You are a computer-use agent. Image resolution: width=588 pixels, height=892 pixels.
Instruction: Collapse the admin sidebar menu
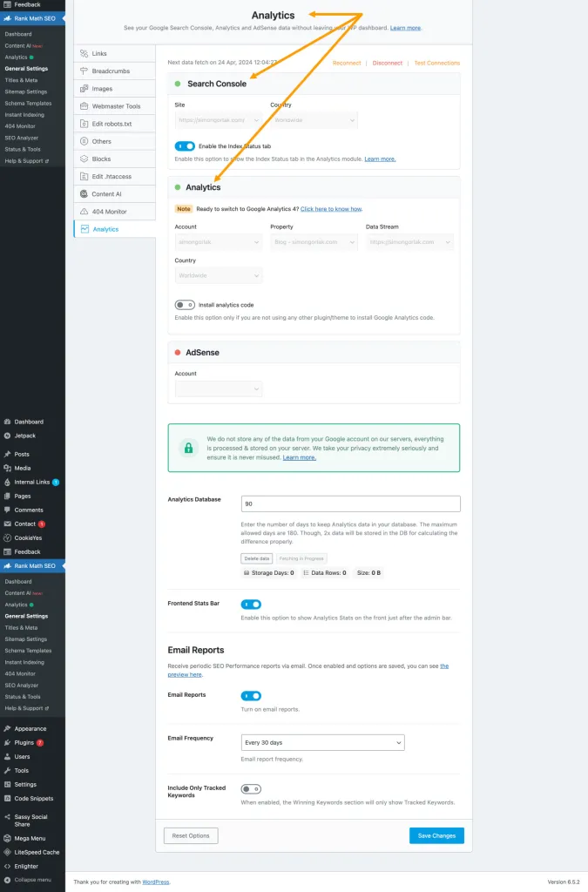click(x=32, y=880)
